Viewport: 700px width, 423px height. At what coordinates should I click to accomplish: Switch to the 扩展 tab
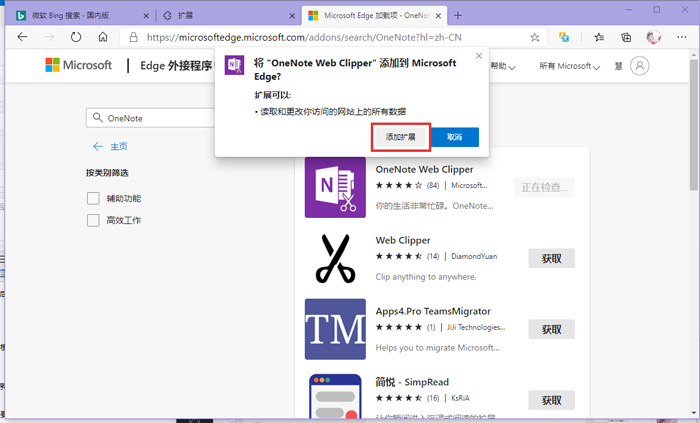(x=228, y=16)
